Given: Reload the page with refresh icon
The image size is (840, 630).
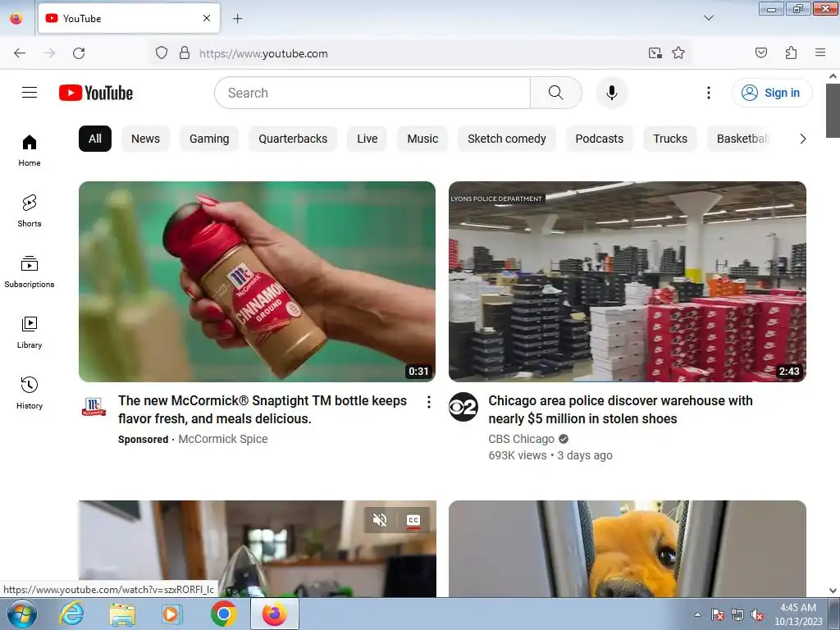Looking at the screenshot, I should tap(79, 53).
